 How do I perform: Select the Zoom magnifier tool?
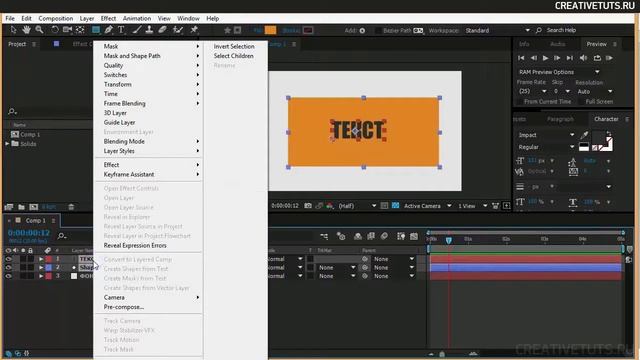(39, 30)
